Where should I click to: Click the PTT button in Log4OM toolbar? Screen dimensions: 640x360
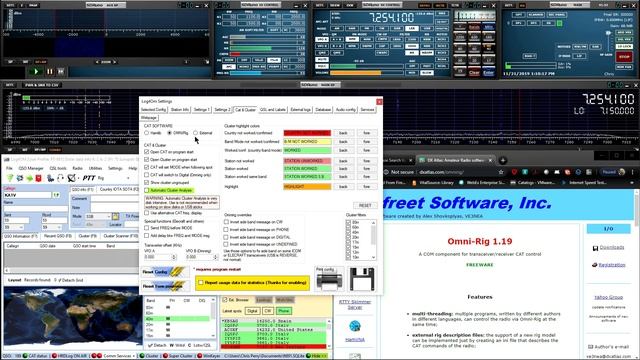(x=89, y=178)
